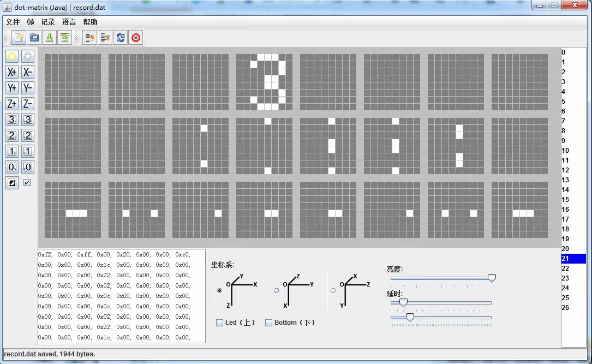
Task: Select frame 19 in the frame list
Action: click(x=573, y=238)
